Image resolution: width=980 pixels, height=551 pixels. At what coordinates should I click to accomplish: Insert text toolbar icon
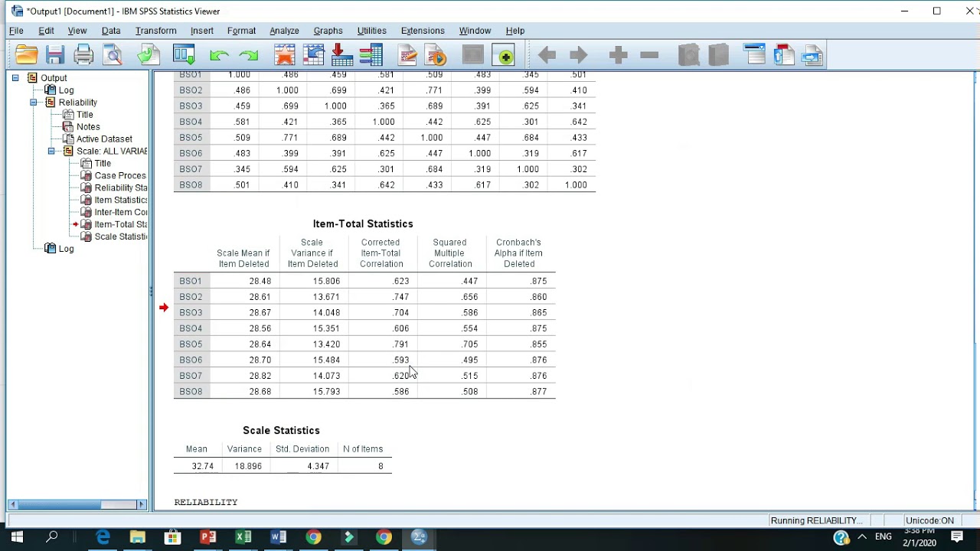pyautogui.click(x=812, y=55)
